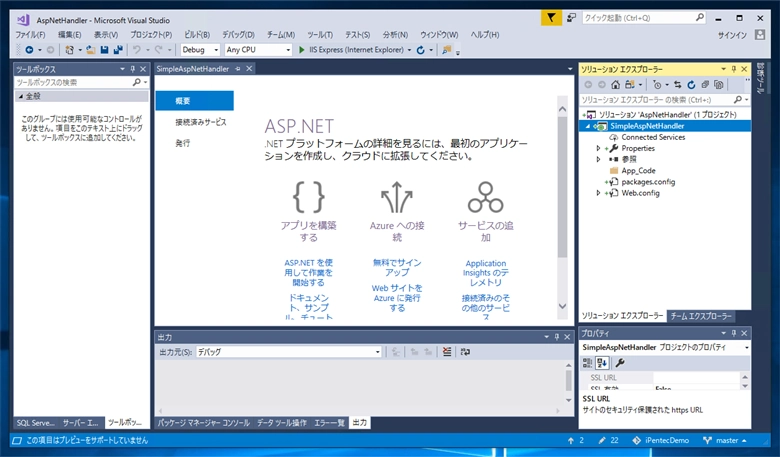
Task: Open the デバッグ(D) menu
Action: pyautogui.click(x=238, y=34)
